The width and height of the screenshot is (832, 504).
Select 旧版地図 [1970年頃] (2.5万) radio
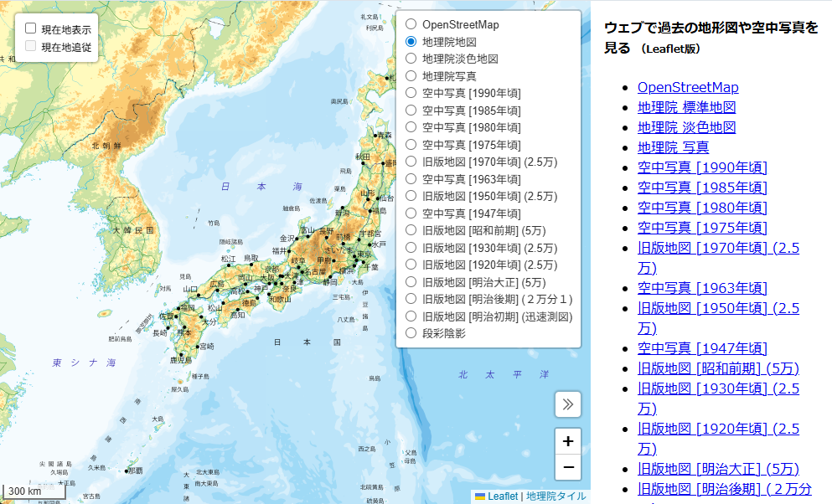(411, 162)
